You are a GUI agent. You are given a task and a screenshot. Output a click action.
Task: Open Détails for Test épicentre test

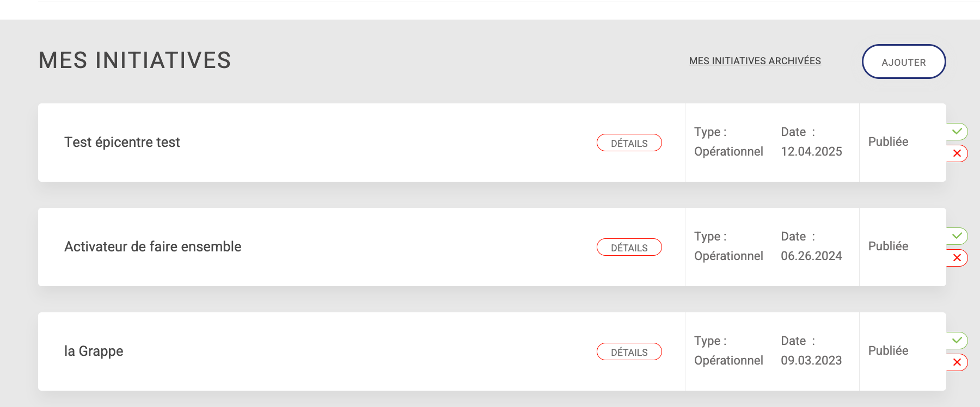[x=629, y=143]
